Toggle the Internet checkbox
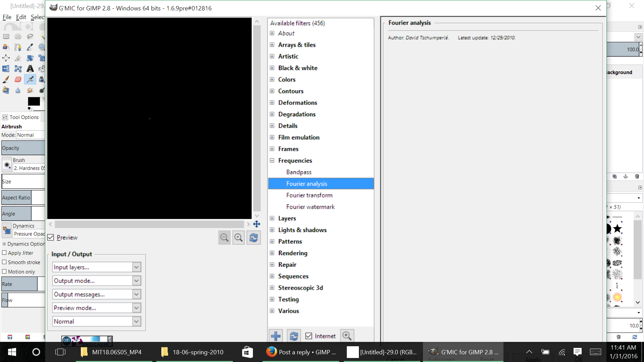This screenshot has height=362, width=644. point(309,336)
